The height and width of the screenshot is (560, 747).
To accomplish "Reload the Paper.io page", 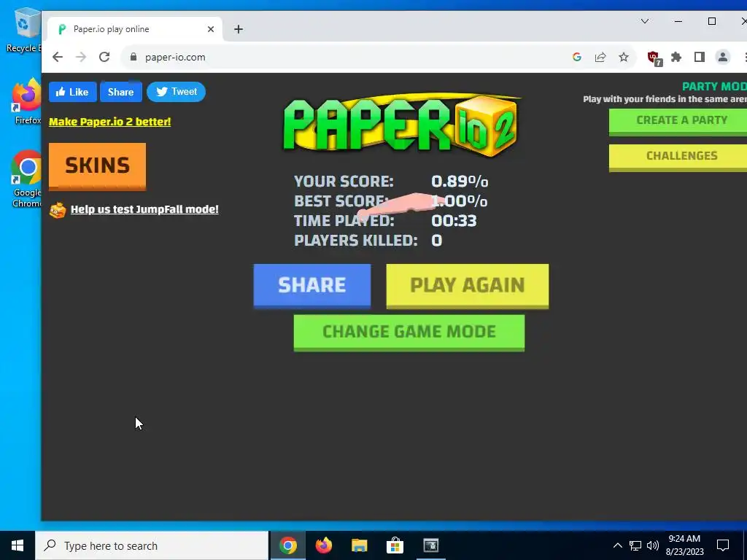I will click(x=104, y=57).
